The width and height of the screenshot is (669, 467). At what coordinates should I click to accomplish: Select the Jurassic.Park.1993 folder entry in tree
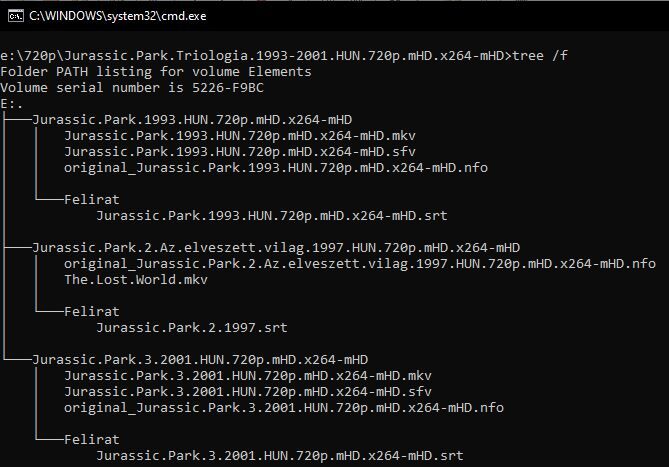point(192,119)
